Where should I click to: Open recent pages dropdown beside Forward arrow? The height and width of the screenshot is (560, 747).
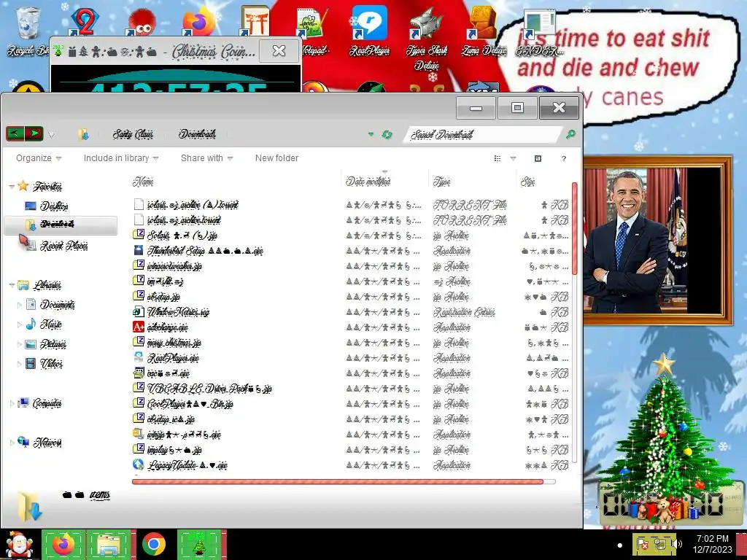click(x=51, y=135)
